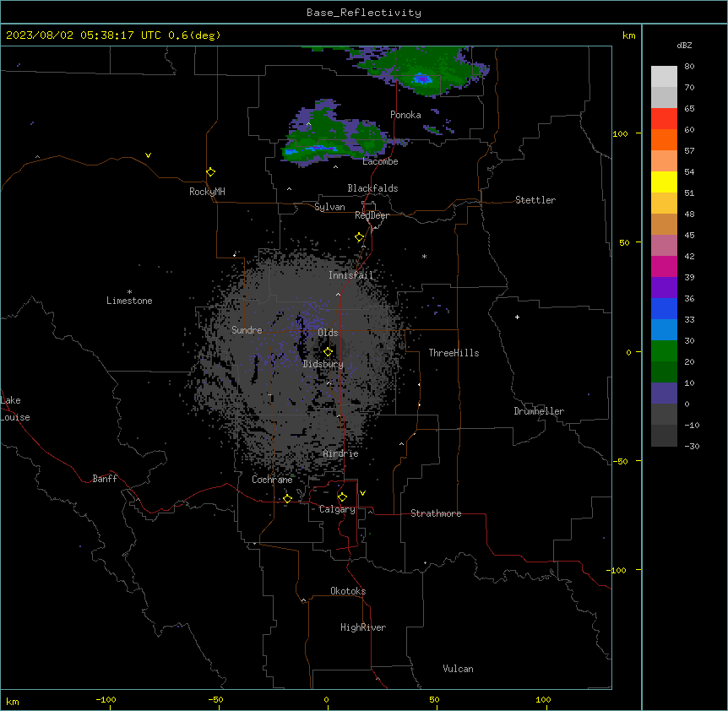728x711 pixels.
Task: Click the Olds town label
Action: pyautogui.click(x=328, y=333)
